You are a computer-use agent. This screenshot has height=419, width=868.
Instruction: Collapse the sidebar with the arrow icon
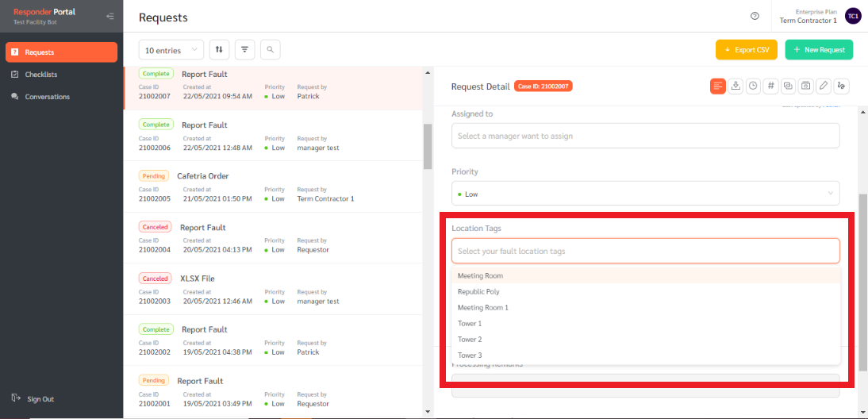coord(110,16)
